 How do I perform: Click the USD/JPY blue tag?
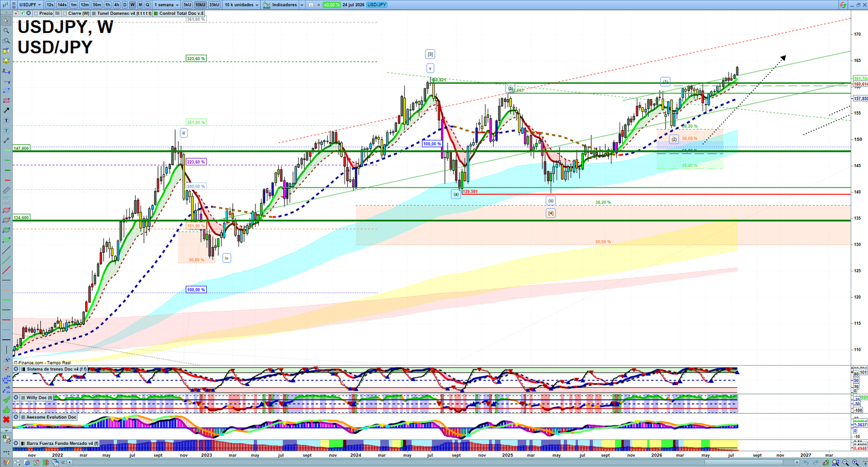pyautogui.click(x=376, y=5)
